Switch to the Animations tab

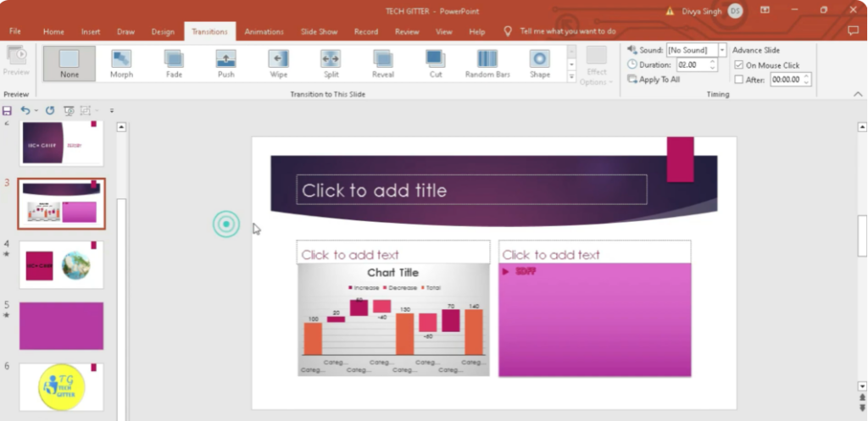click(x=264, y=31)
